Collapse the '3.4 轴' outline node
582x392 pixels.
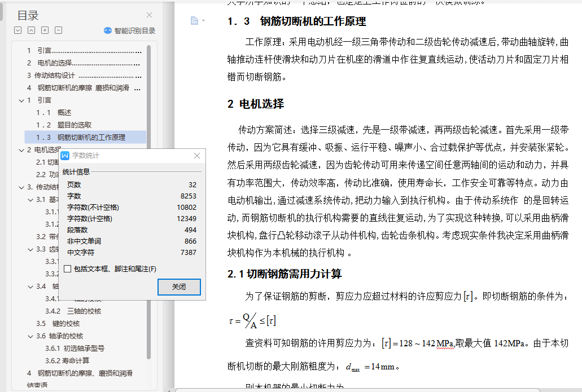point(31,287)
